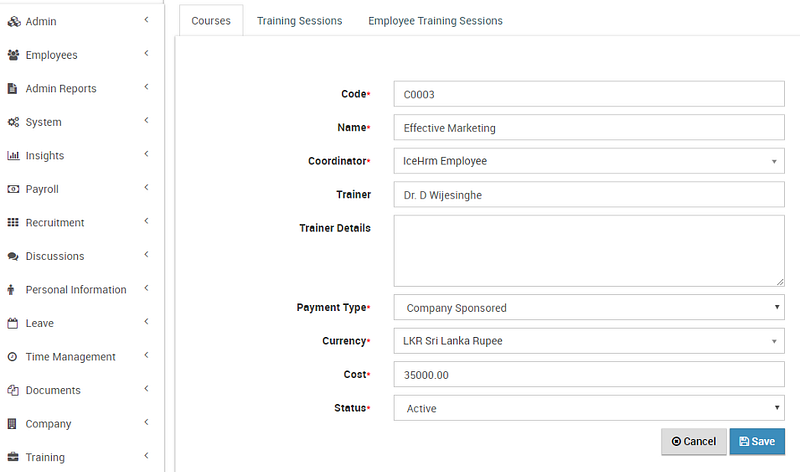Expand the Employees menu chevron
This screenshot has width=800, height=472.
pyautogui.click(x=146, y=53)
